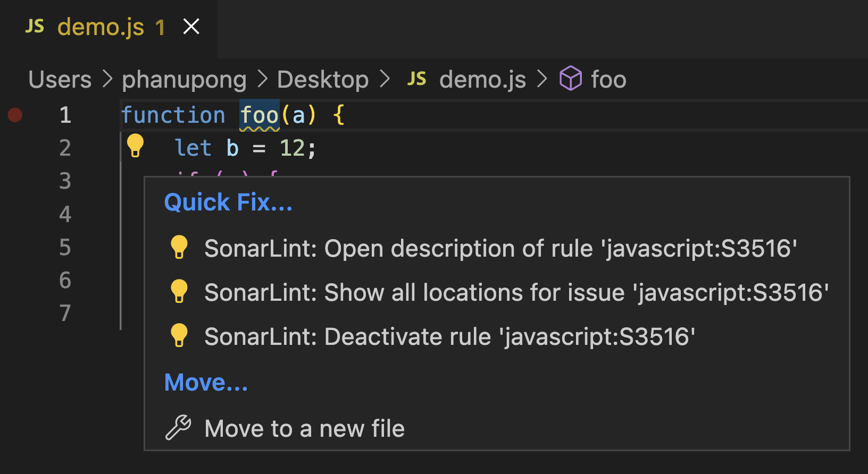Click the let keyword on line 2
868x474 pixels.
[193, 148]
